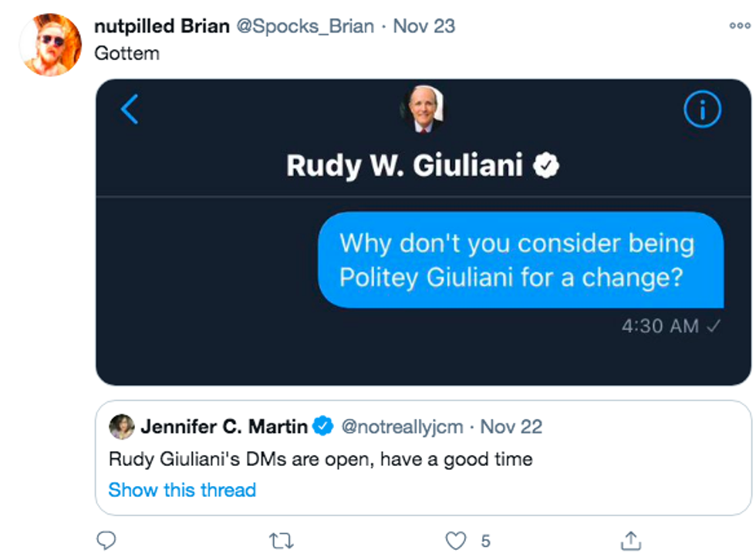
Task: Open Jennifer C. Martin's small avatar
Action: (x=121, y=426)
